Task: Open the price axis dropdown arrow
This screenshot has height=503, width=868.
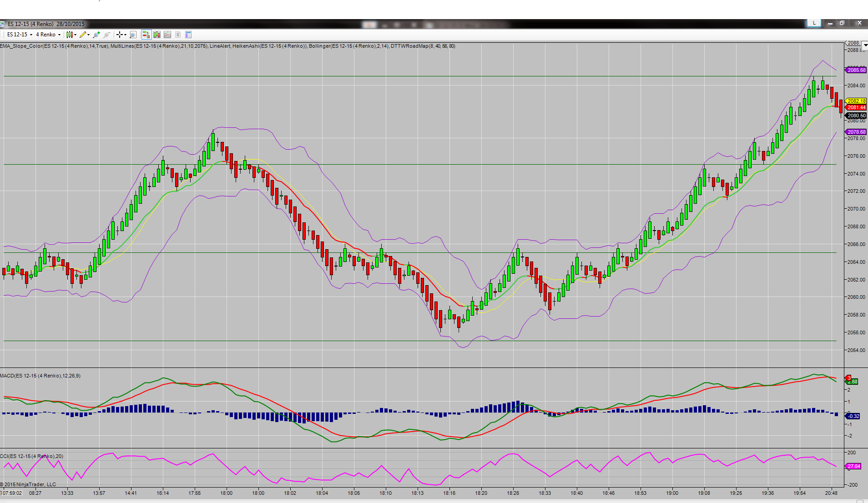Action: click(865, 45)
